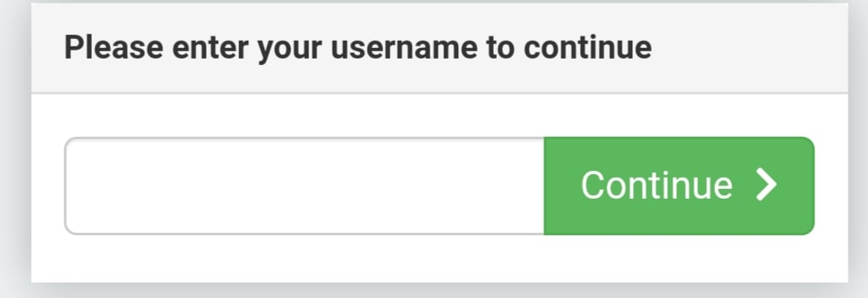Select the rounded input box for username

tap(304, 186)
